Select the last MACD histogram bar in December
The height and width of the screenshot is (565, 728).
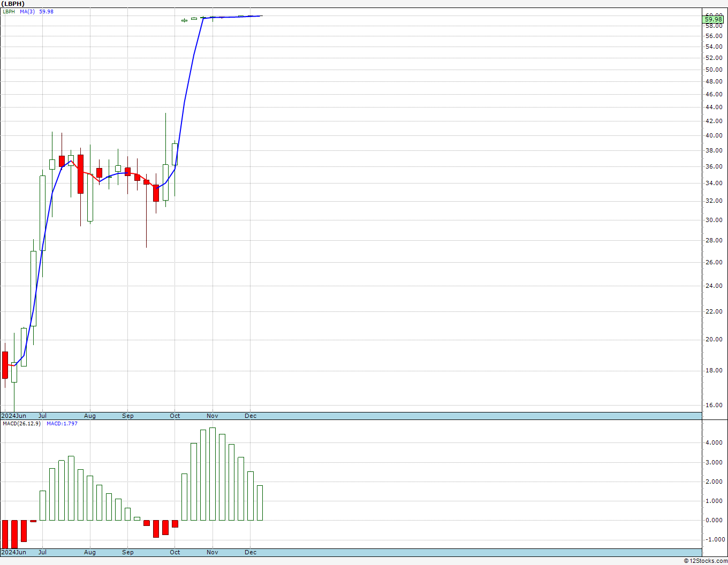pyautogui.click(x=260, y=502)
